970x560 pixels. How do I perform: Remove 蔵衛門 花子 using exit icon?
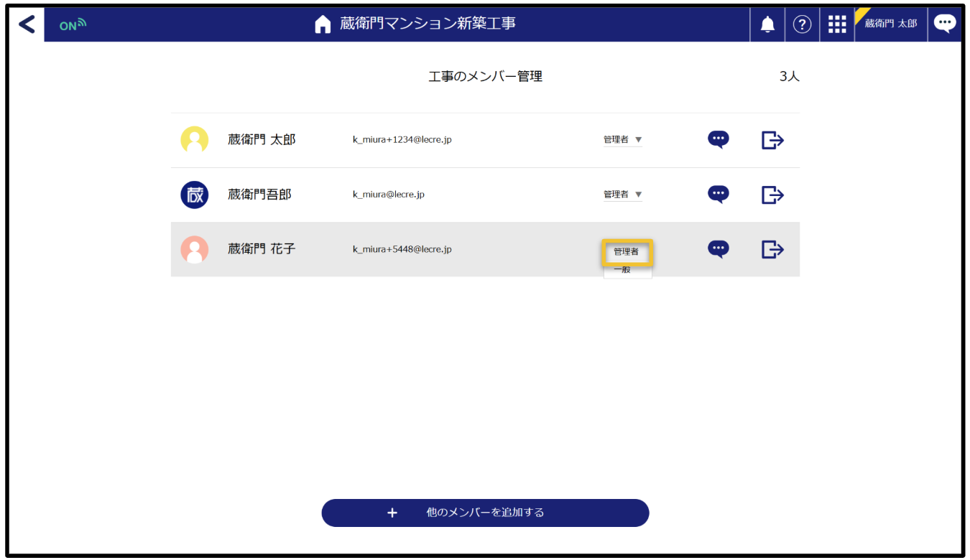tap(772, 249)
